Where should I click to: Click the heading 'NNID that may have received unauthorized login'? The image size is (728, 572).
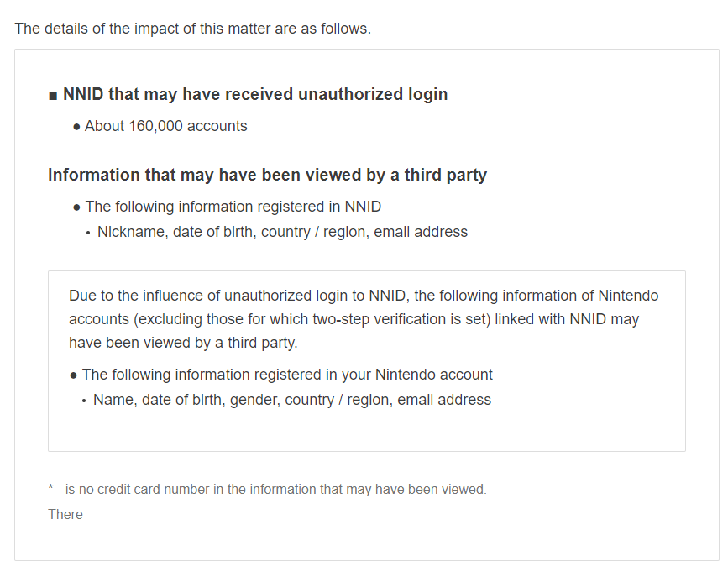click(255, 94)
